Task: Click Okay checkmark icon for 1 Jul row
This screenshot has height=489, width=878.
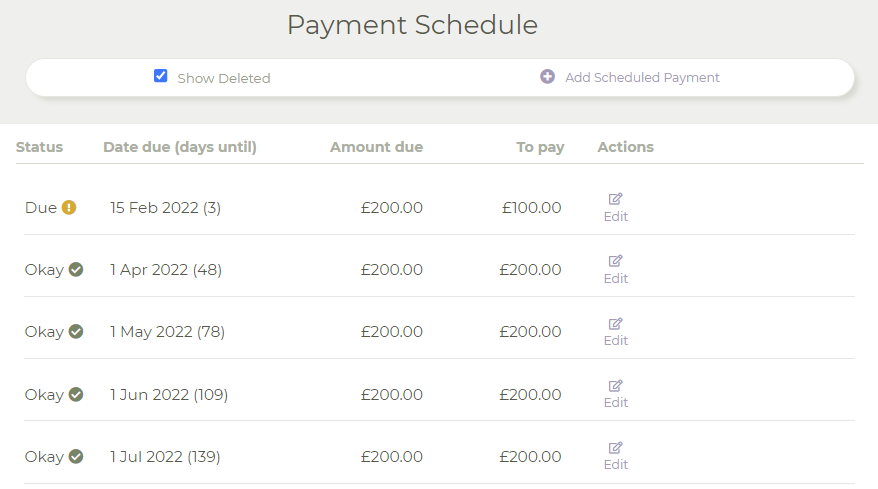Action: click(x=76, y=456)
